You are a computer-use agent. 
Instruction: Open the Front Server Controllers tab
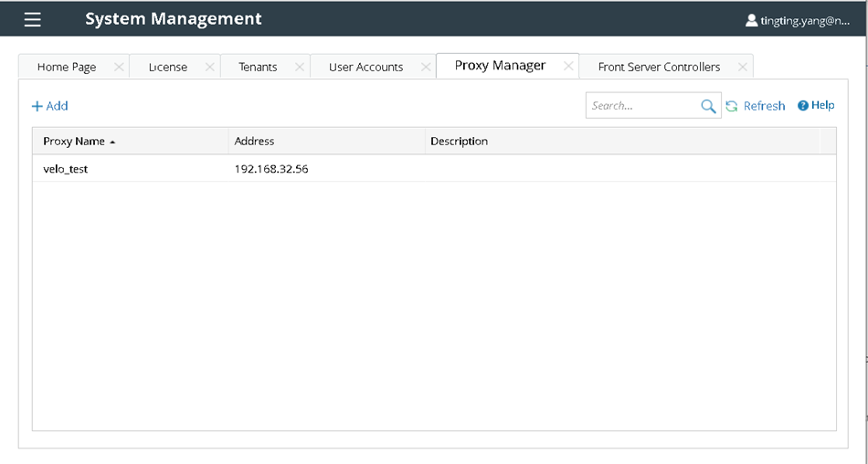659,67
